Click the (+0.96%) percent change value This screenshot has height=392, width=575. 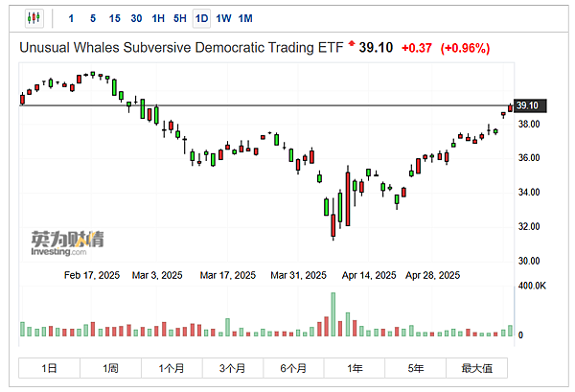(465, 48)
